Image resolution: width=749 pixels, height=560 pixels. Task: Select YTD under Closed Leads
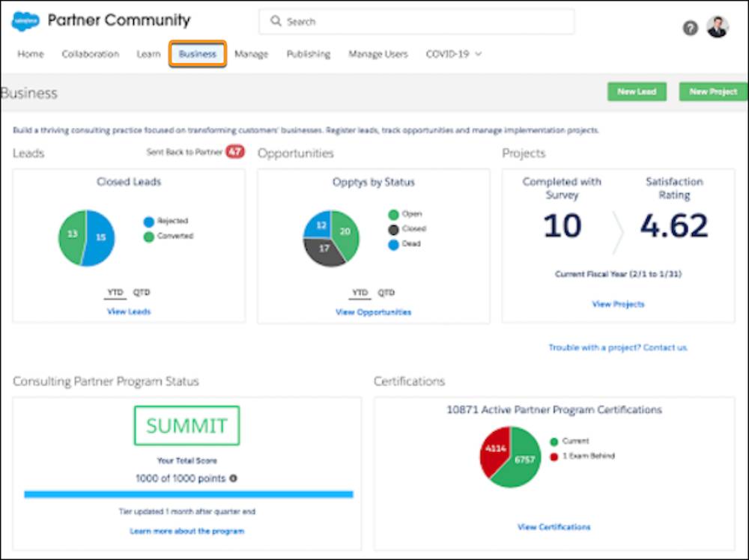coord(115,292)
